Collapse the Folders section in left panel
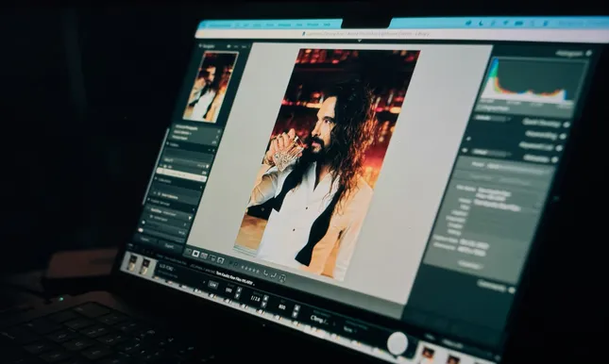This screenshot has height=364, width=609. click(168, 144)
